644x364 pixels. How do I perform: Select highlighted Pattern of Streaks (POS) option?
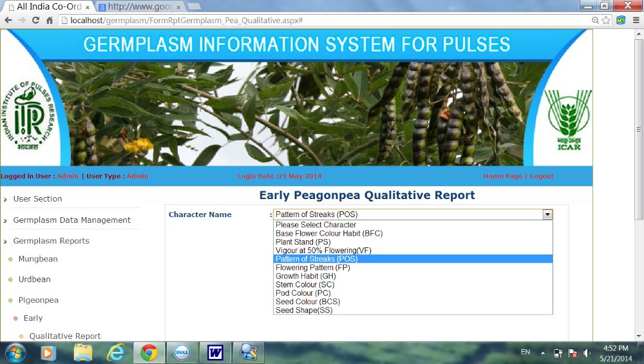(x=413, y=259)
